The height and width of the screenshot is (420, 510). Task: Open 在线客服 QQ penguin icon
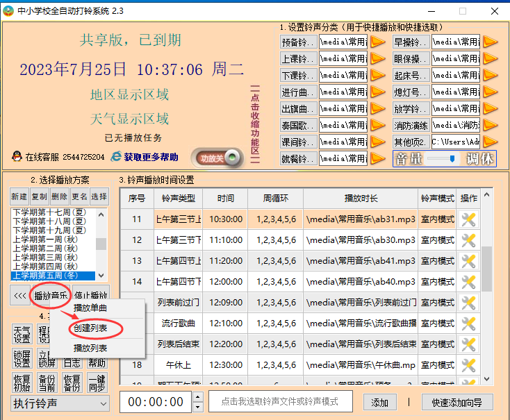pos(17,157)
